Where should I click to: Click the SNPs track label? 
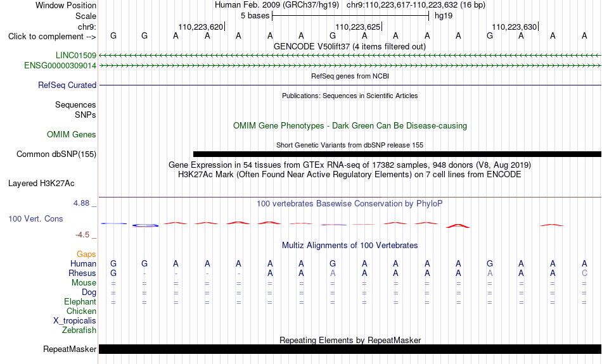point(86,115)
